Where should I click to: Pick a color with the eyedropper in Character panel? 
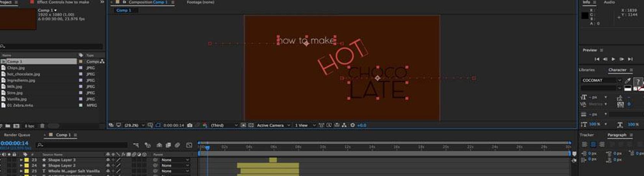point(628,80)
